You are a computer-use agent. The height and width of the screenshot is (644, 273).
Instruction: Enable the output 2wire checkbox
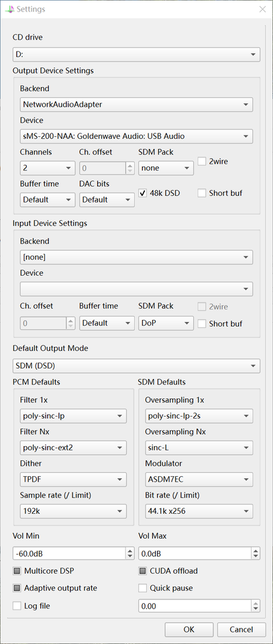click(x=202, y=162)
